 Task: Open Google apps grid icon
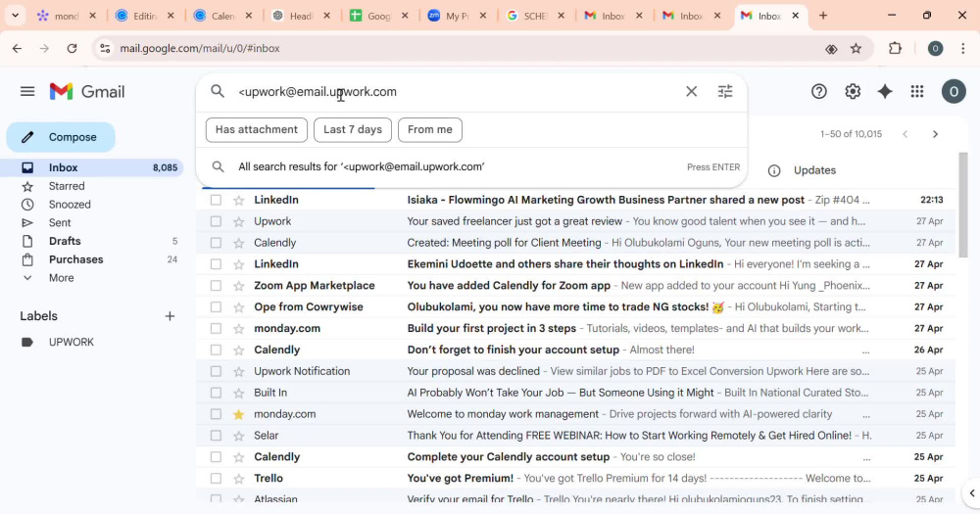tap(917, 92)
